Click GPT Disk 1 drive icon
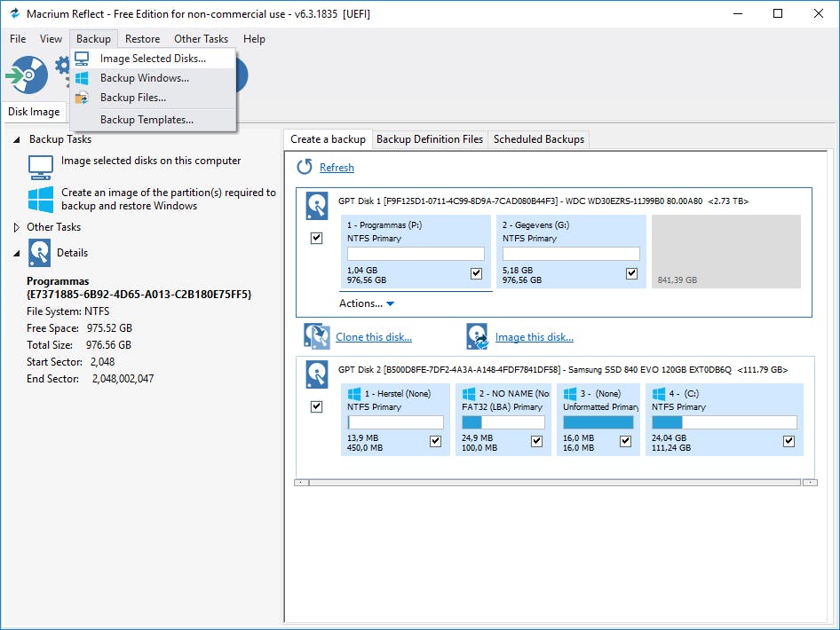 [317, 206]
